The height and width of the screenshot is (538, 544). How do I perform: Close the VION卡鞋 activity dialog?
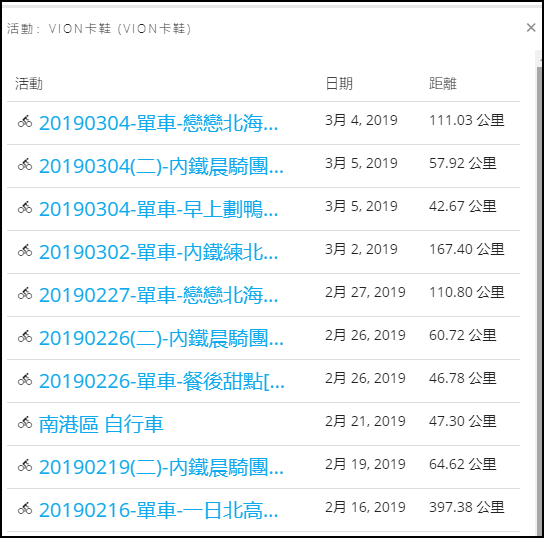[x=531, y=28]
